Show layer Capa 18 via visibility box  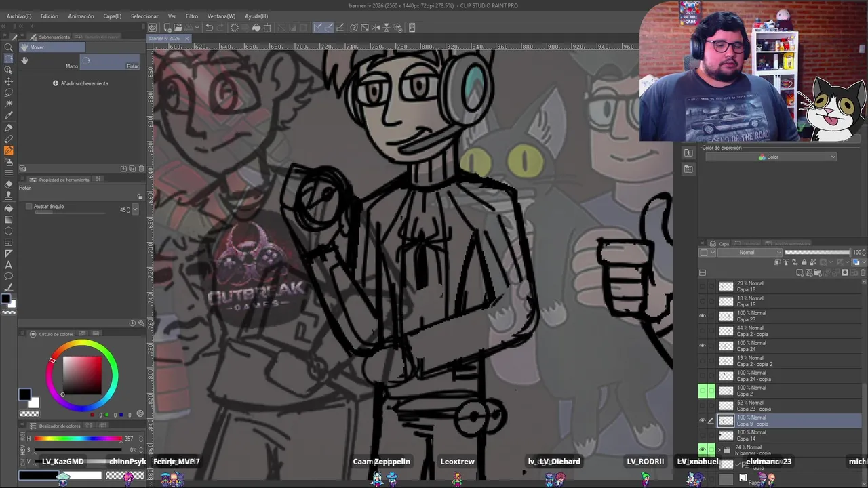703,287
